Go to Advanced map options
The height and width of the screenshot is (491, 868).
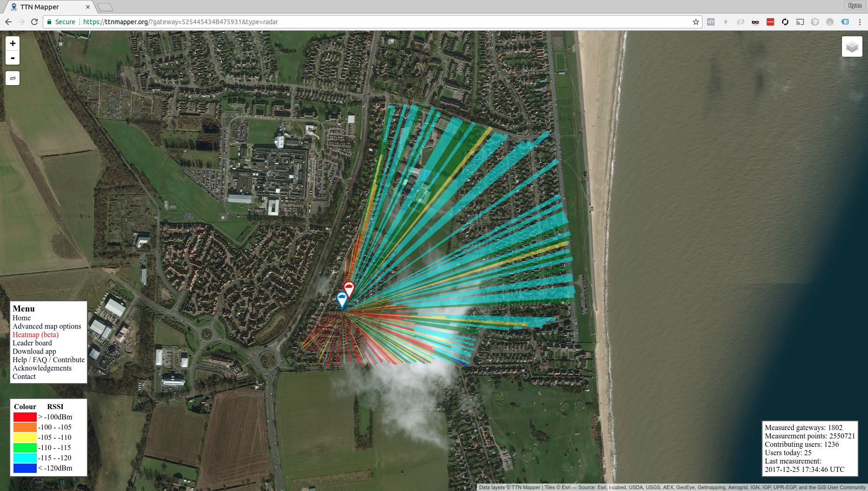pyautogui.click(x=46, y=326)
